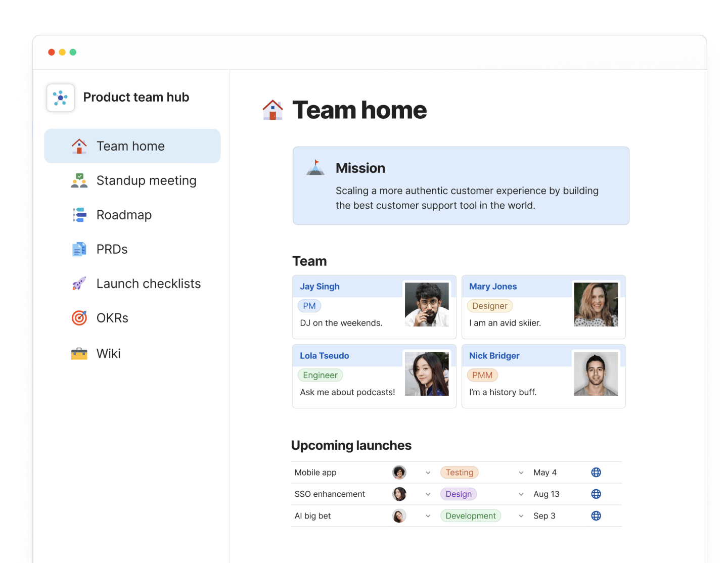Image resolution: width=728 pixels, height=563 pixels.
Task: Select the Standup meeting icon in sidebar
Action: click(x=79, y=180)
